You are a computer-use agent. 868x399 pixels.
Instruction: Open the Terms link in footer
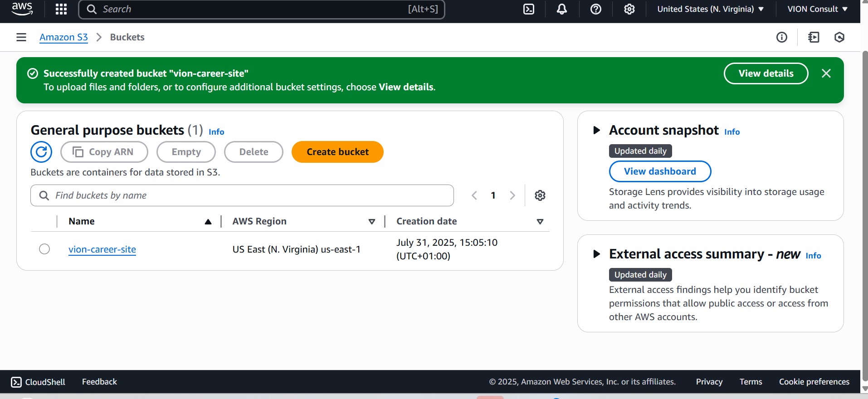point(751,382)
